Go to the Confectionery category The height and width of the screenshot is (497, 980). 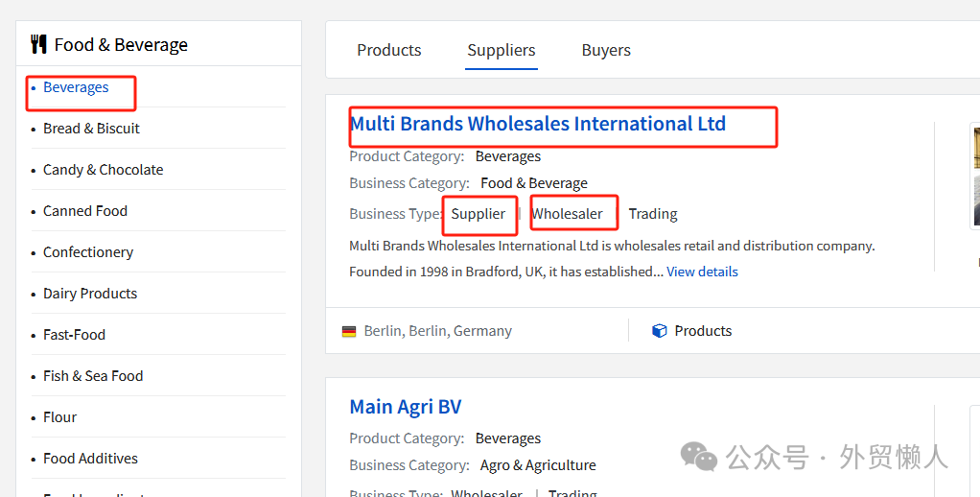point(87,252)
